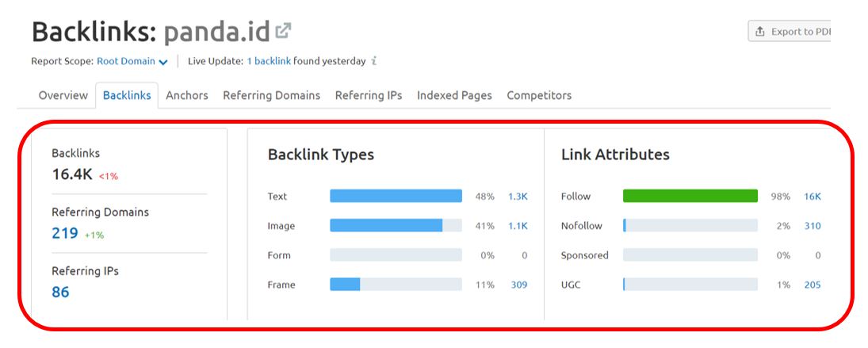Click the 219 referring domains count

(65, 233)
